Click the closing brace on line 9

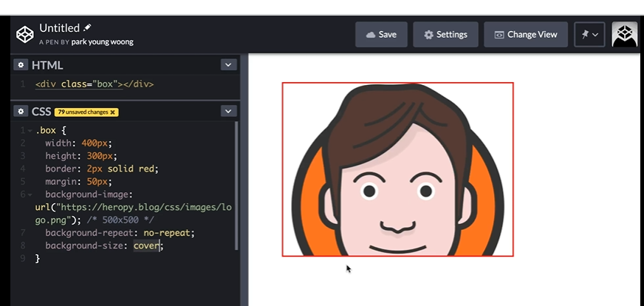[x=38, y=259]
